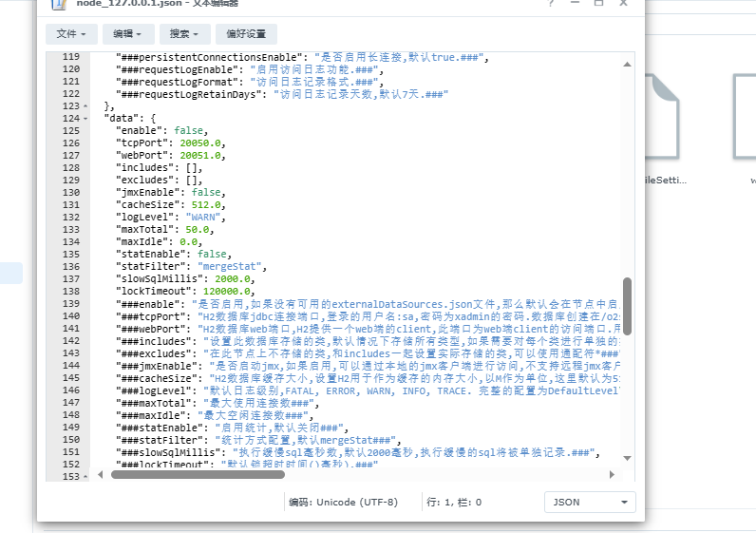Click the text editor file icon in title bar

coord(59,4)
